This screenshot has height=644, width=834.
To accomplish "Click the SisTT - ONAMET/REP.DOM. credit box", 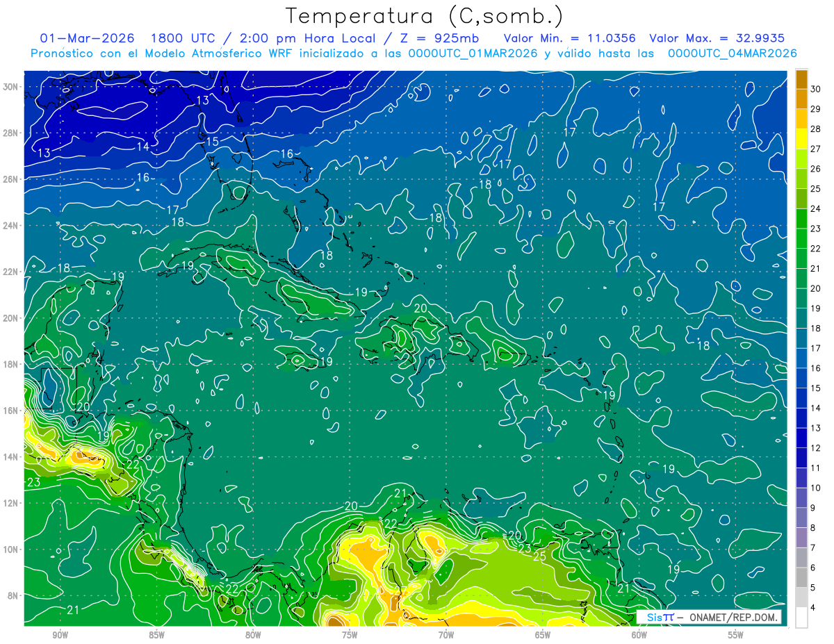I will tap(710, 617).
